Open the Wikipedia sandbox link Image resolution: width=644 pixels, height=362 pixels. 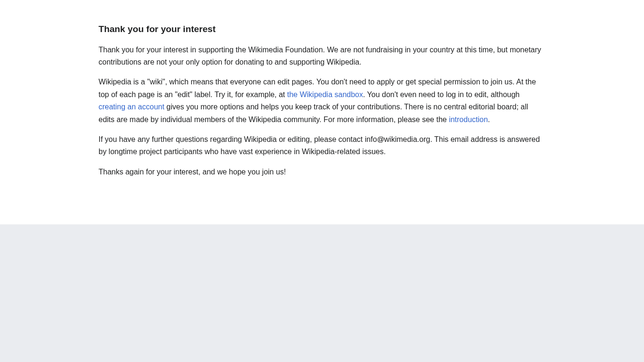tap(325, 95)
